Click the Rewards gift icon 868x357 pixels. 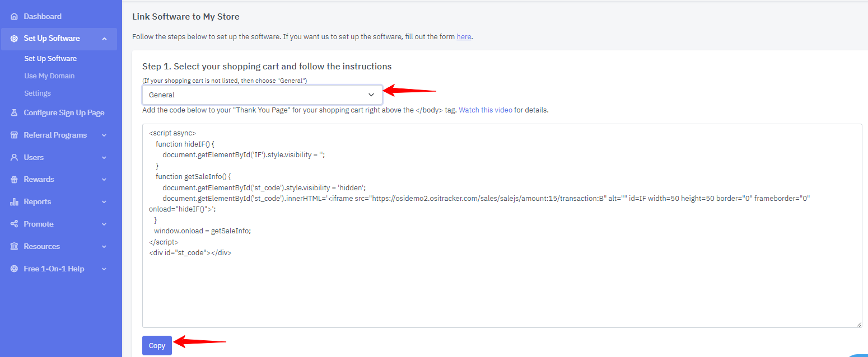tap(14, 180)
